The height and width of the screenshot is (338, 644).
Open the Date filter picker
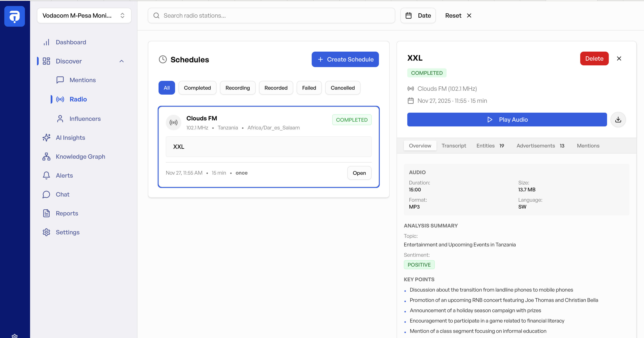pyautogui.click(x=418, y=15)
